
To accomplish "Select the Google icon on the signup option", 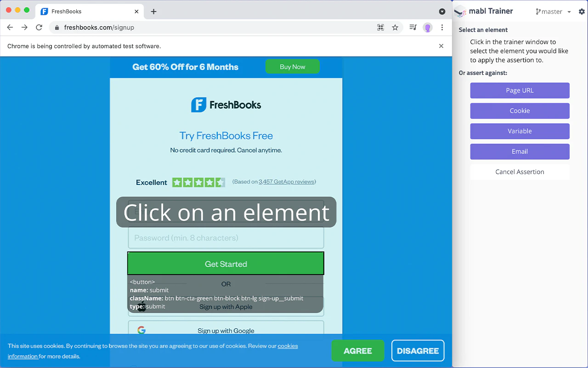I will [x=141, y=330].
